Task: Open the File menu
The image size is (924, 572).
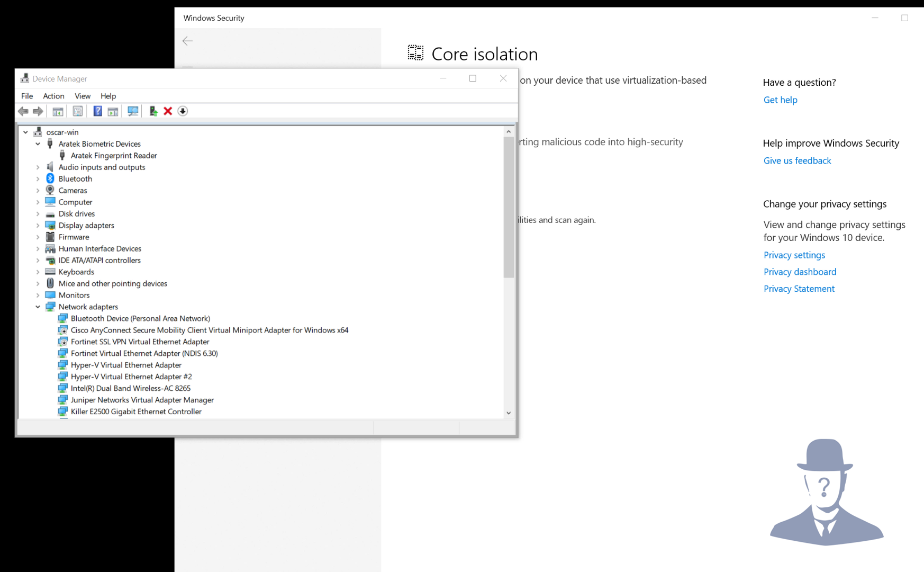Action: coord(27,96)
